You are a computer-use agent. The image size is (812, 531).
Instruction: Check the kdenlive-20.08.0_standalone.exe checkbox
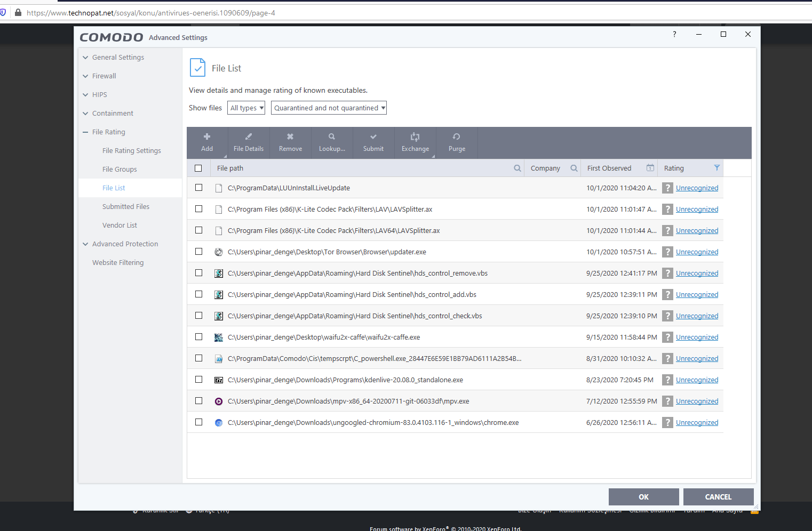198,380
